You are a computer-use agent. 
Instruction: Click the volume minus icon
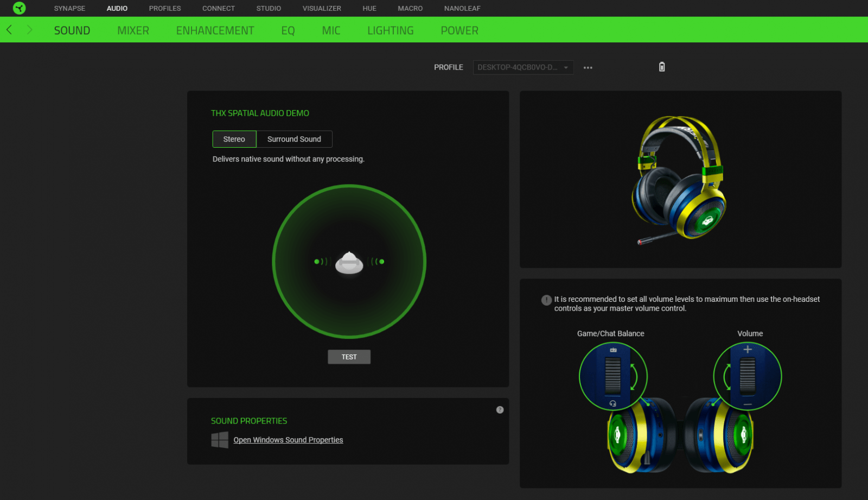click(748, 404)
